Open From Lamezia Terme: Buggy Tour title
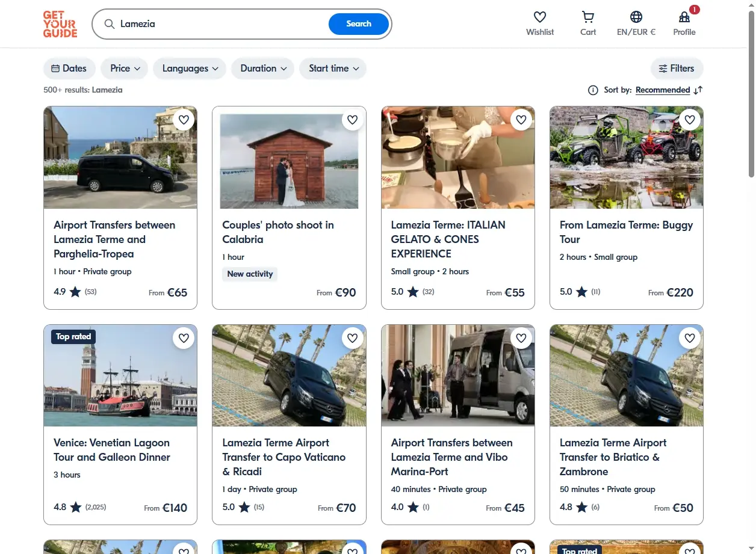 coord(627,232)
